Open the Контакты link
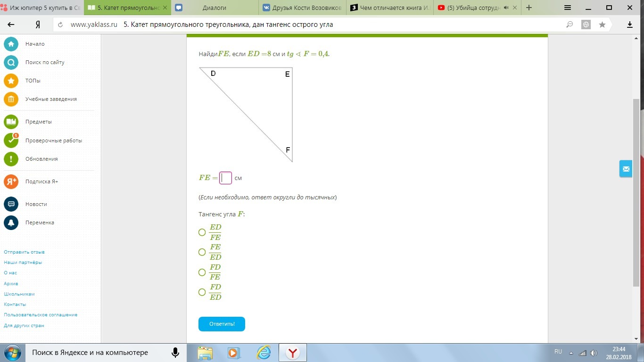The image size is (644, 362). (x=15, y=304)
